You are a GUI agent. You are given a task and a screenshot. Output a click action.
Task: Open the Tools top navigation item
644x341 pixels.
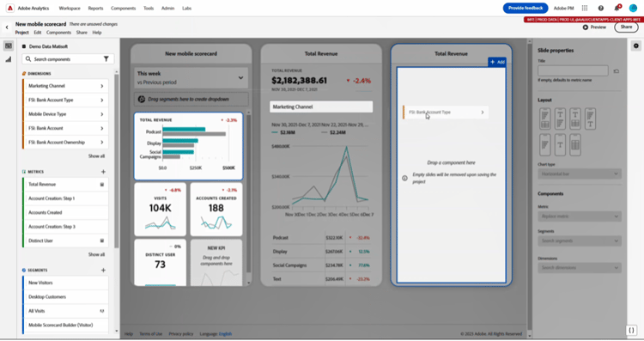tap(149, 9)
